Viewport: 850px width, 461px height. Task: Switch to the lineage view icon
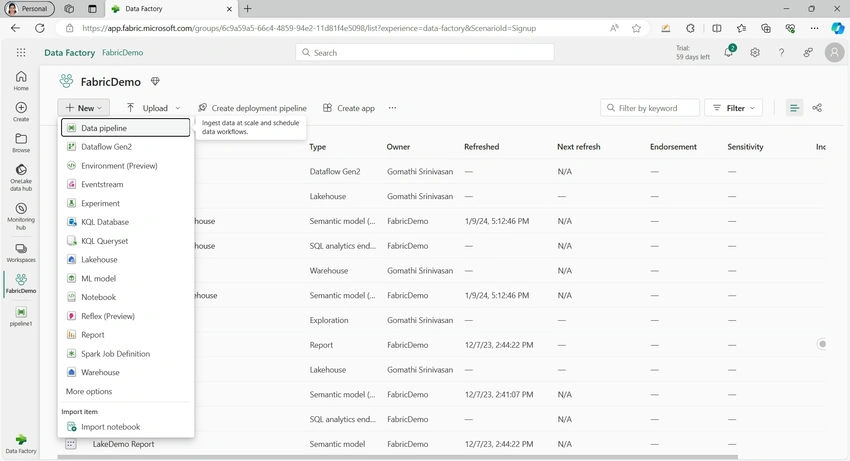tap(817, 108)
